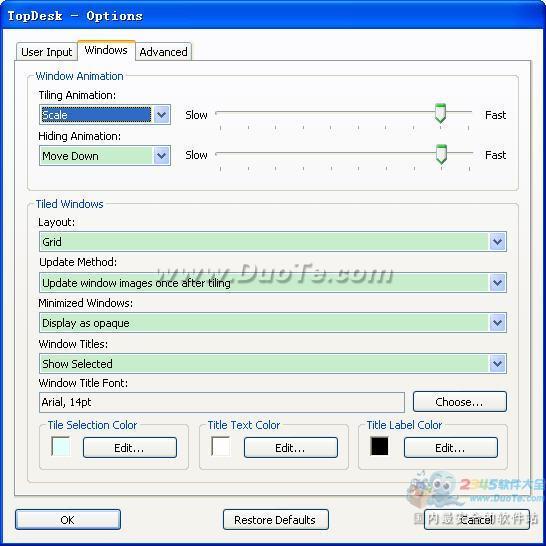Open the Window Titles Show Selected dropdown

(x=273, y=364)
